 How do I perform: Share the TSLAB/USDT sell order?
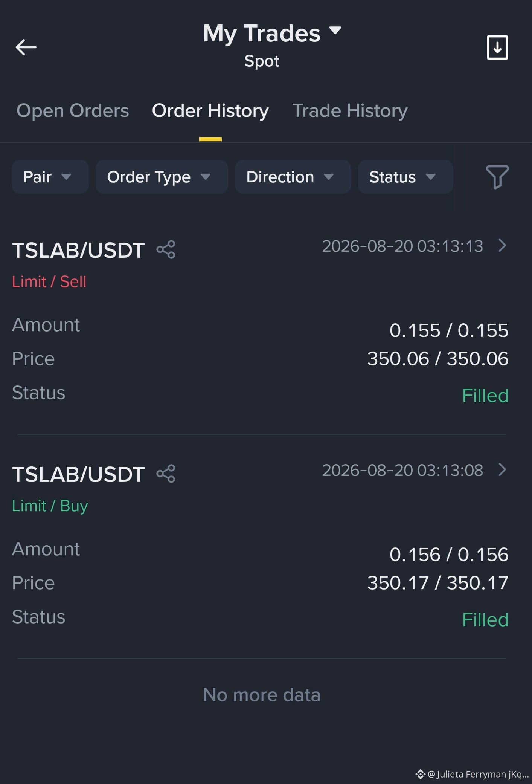pyautogui.click(x=166, y=249)
